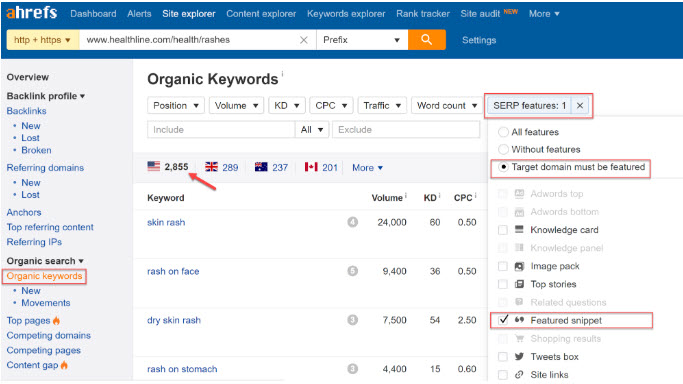Open the http + https protocol dropdown
The image size is (683, 384).
pos(43,40)
